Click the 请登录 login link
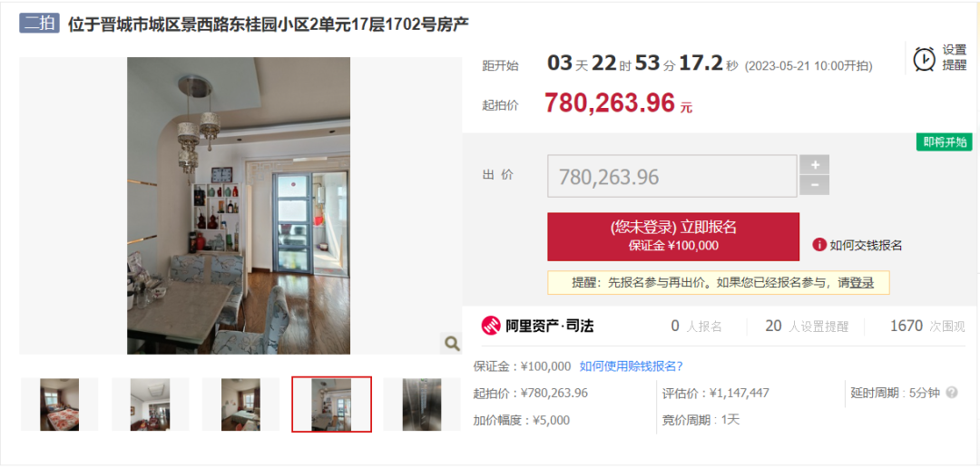The height and width of the screenshot is (468, 980). click(857, 283)
